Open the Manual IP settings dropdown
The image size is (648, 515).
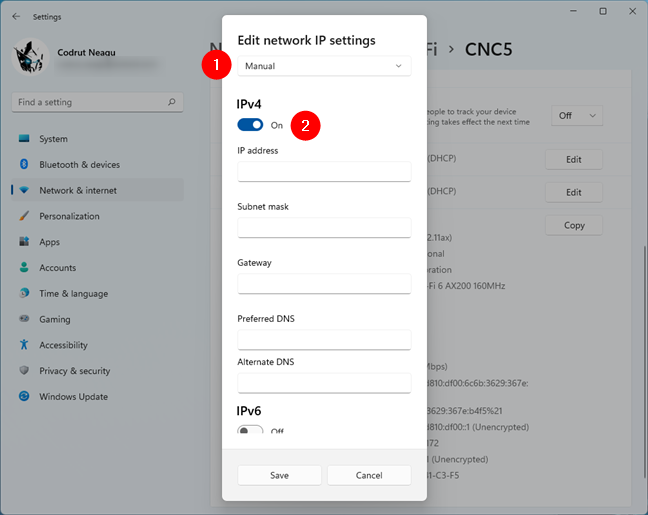(x=324, y=66)
